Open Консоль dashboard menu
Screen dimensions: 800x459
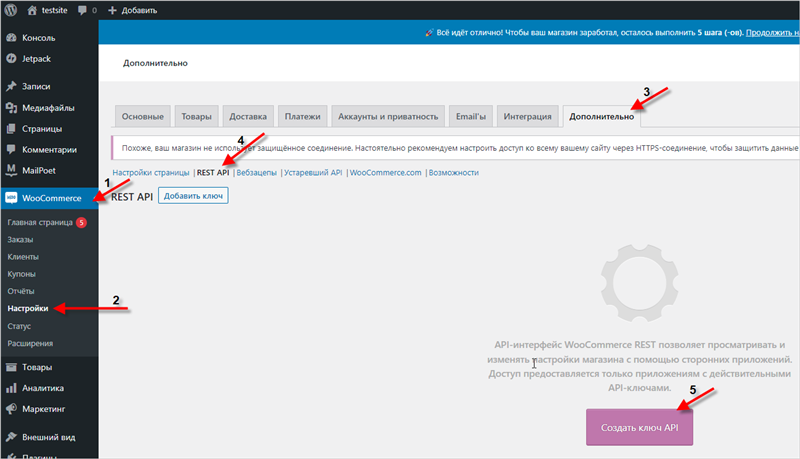[x=36, y=40]
